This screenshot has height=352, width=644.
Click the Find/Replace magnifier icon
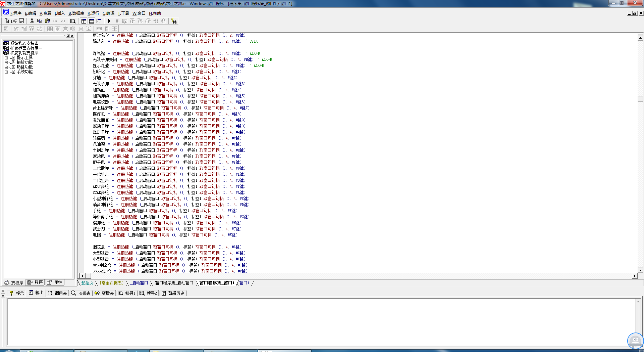[x=73, y=21]
